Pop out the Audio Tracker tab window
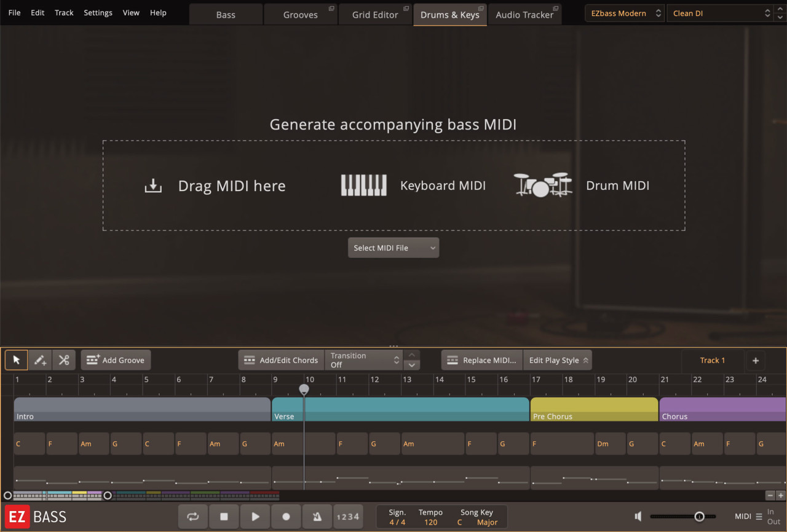The image size is (787, 532). (556, 9)
